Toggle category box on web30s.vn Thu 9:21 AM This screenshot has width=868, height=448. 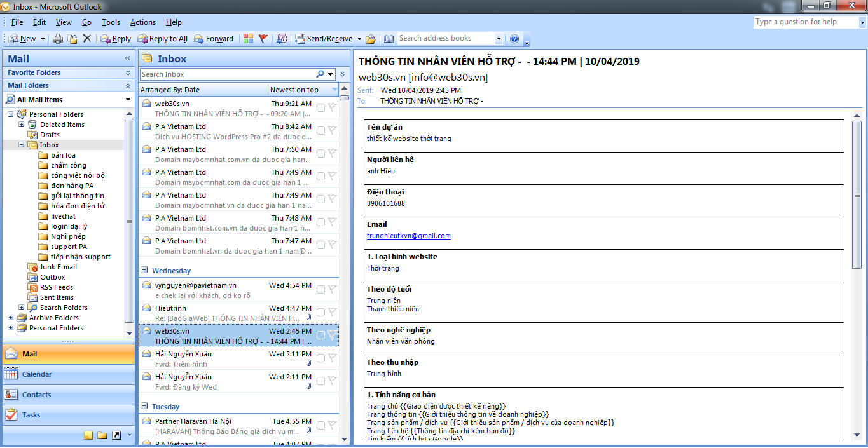[x=320, y=107]
